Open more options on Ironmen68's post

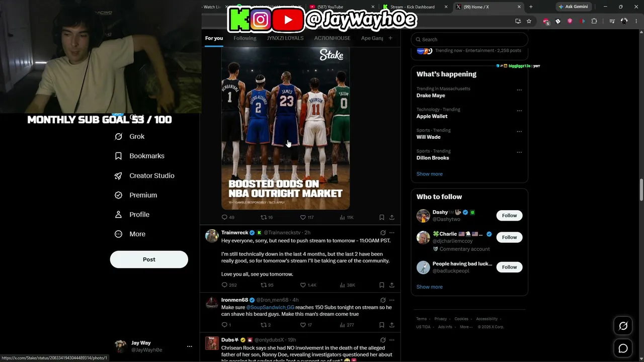pos(392,300)
